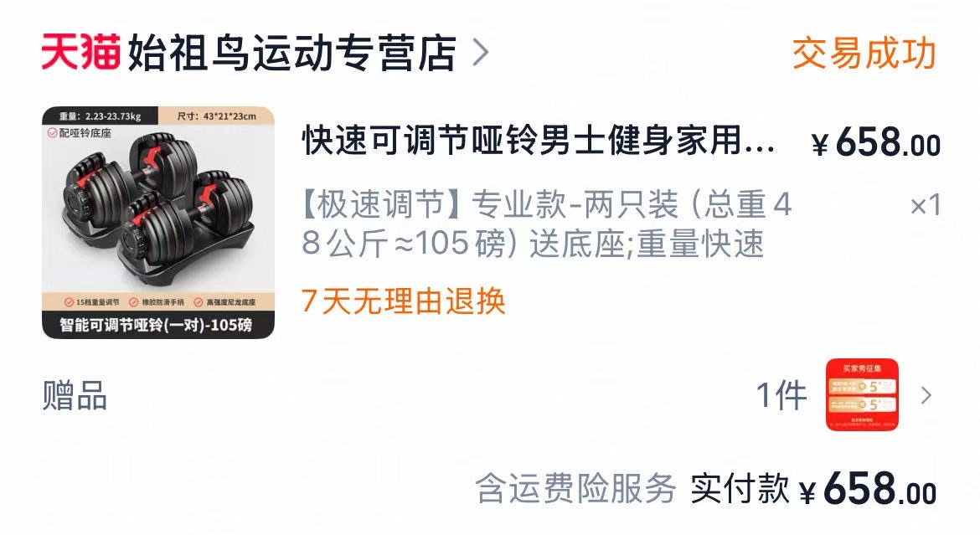Click the chevron next to the store name

480,53
